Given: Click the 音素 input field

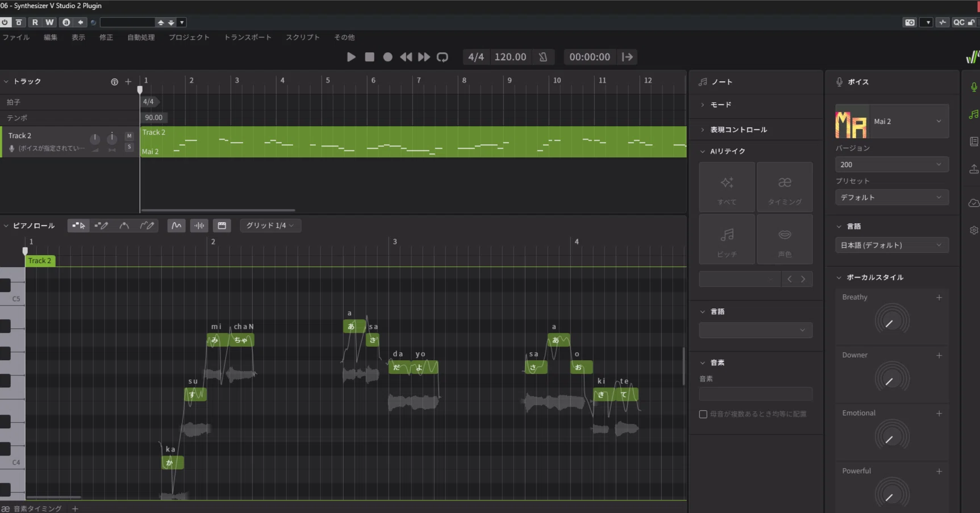Looking at the screenshot, I should coord(756,394).
